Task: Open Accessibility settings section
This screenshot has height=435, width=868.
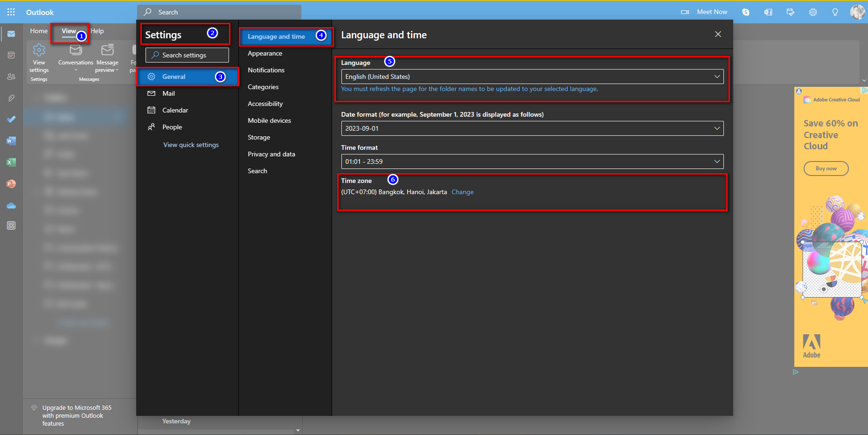Action: (x=265, y=104)
